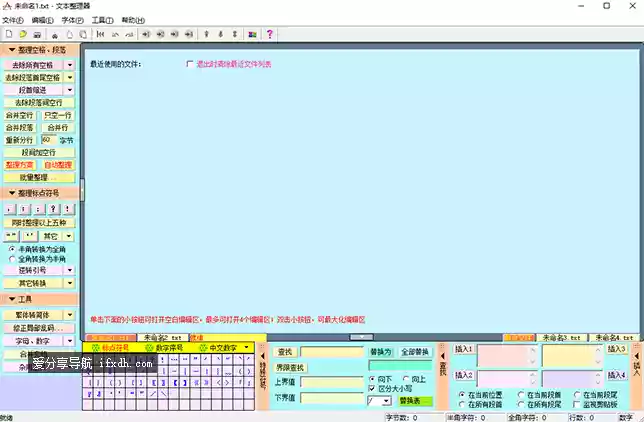Select 全角转换为半角 radio button

12,258
